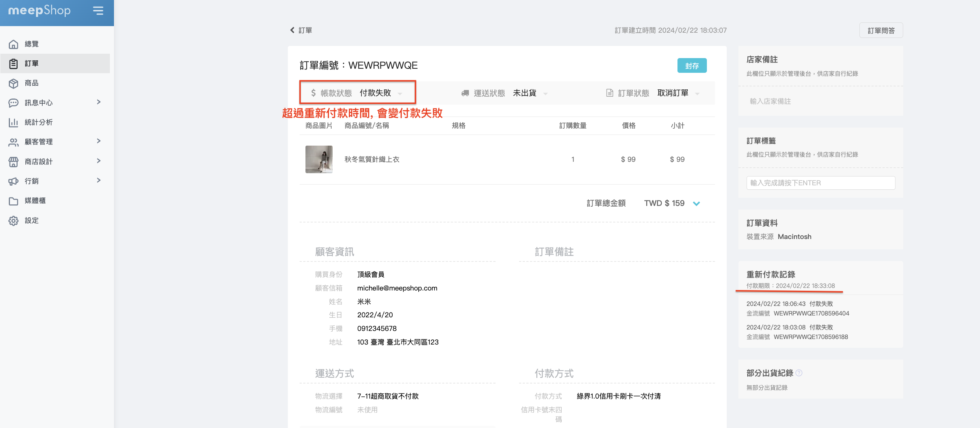This screenshot has width=980, height=428.
Task: Open the 總覽 home icon in sidebar
Action: (13, 44)
